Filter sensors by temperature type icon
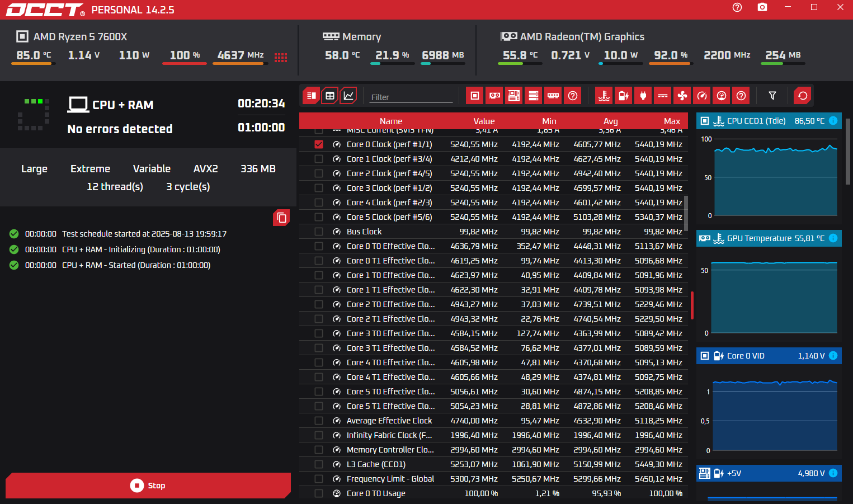 pos(604,96)
